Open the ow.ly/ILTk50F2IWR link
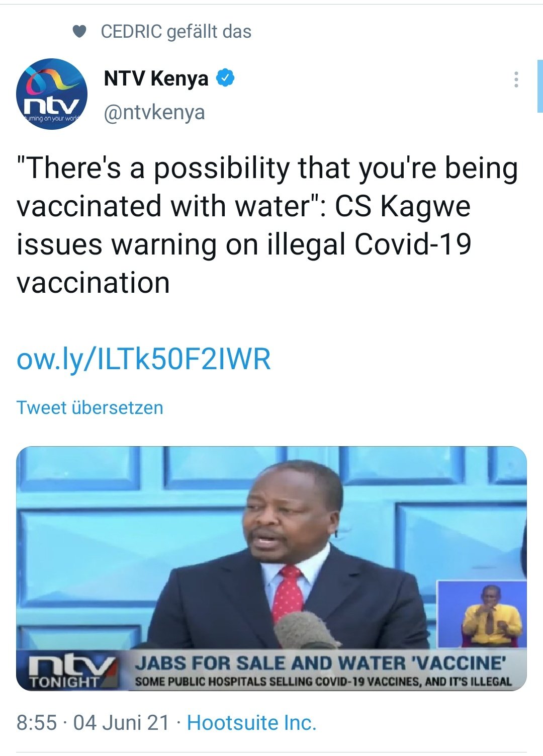 (x=144, y=359)
